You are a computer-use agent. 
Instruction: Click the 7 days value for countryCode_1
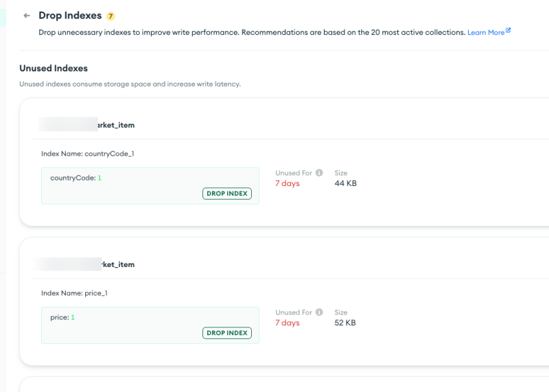coord(288,183)
